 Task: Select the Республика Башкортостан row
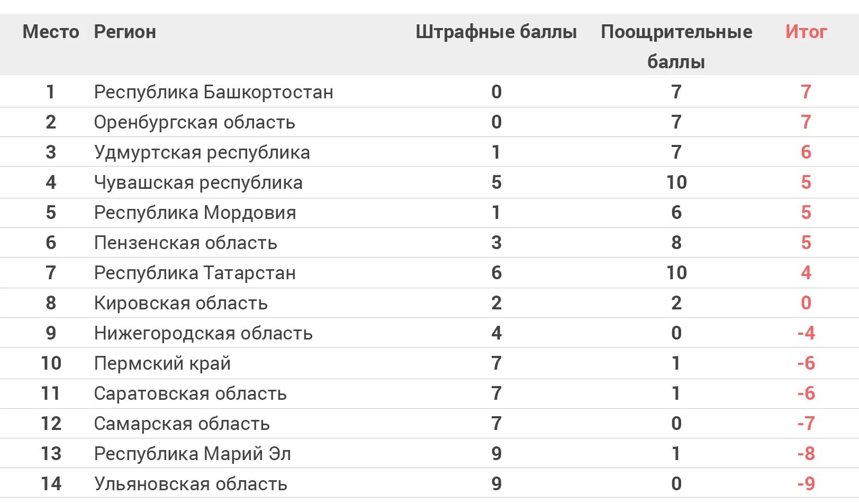coord(429,92)
